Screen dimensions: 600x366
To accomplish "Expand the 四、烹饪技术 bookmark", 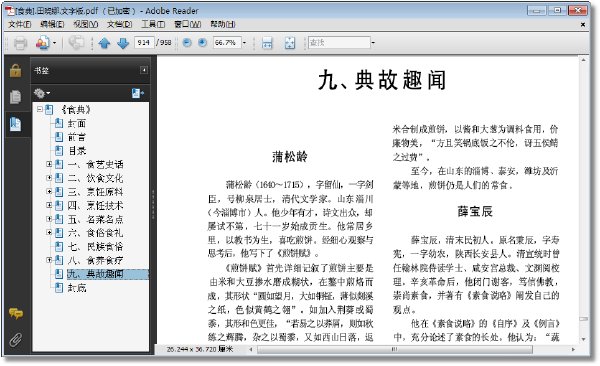I will pos(49,205).
